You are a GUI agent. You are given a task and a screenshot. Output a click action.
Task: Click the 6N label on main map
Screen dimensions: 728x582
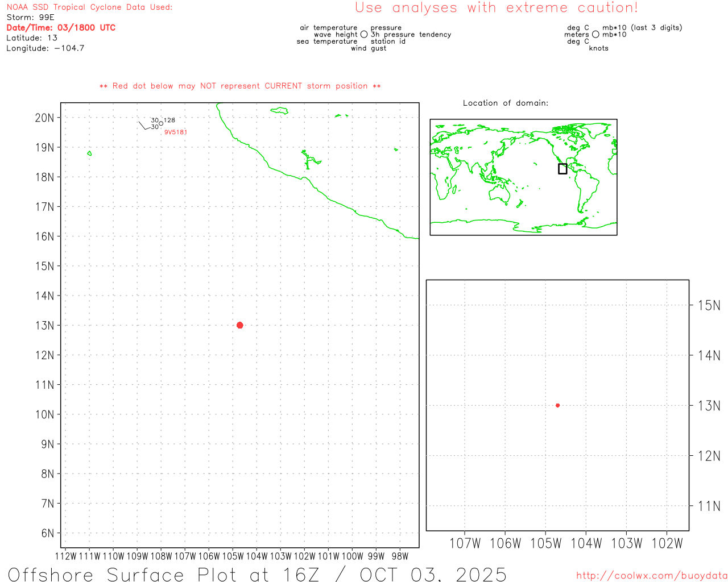48,533
